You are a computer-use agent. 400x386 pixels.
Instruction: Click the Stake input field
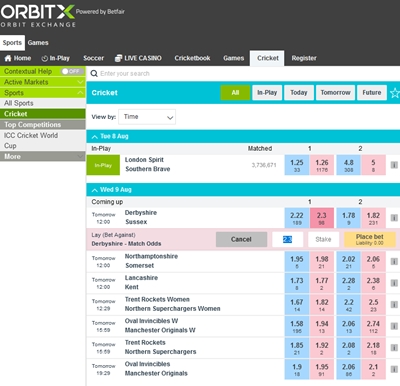(x=323, y=239)
